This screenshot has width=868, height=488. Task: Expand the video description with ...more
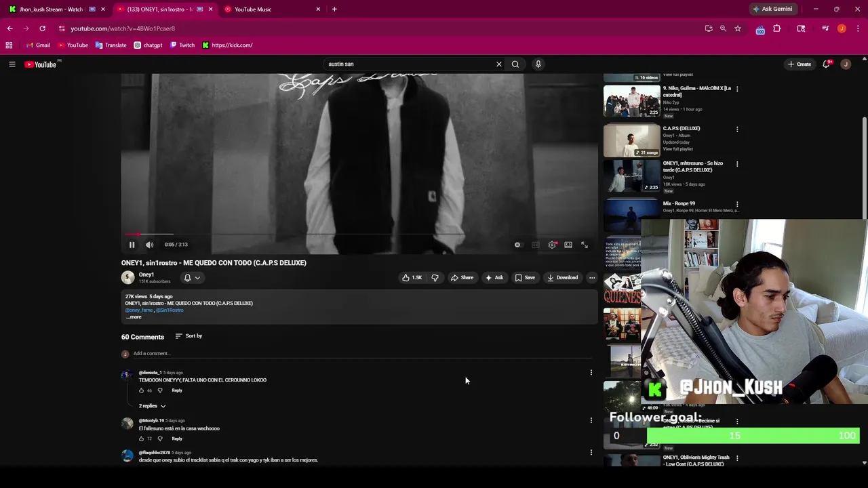(x=134, y=317)
